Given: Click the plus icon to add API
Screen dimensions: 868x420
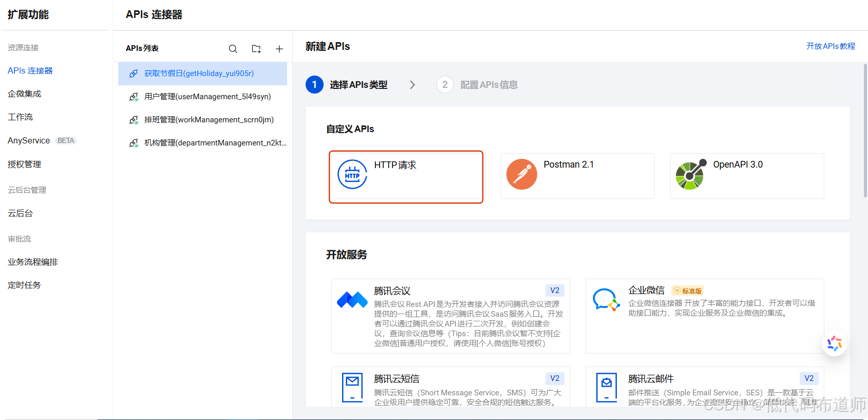Looking at the screenshot, I should pyautogui.click(x=279, y=49).
